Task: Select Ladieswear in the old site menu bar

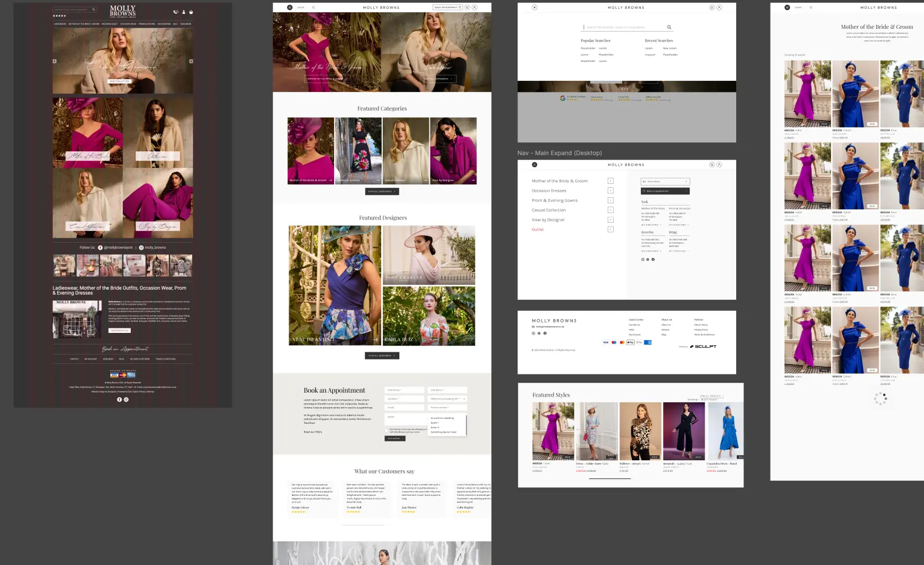Action: (x=60, y=24)
